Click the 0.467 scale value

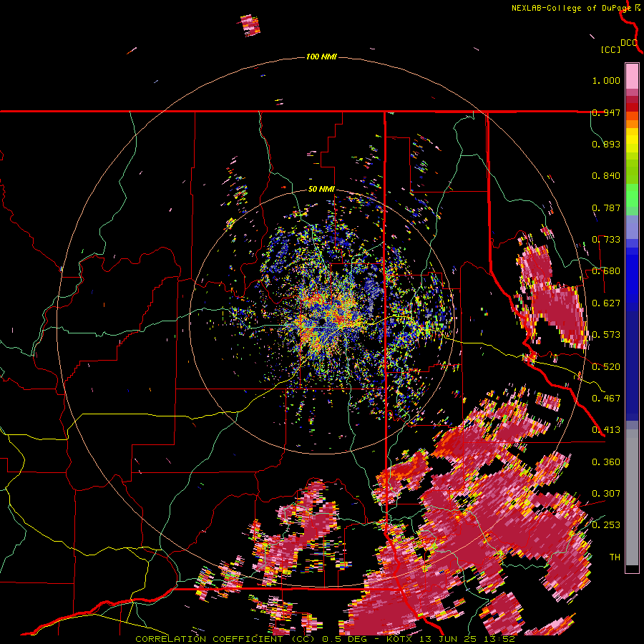click(x=606, y=399)
